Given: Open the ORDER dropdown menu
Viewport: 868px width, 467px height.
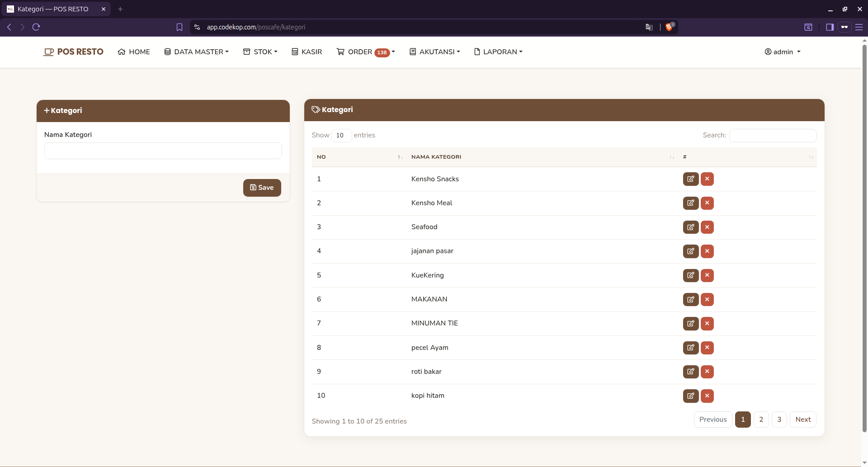Looking at the screenshot, I should click(x=366, y=52).
